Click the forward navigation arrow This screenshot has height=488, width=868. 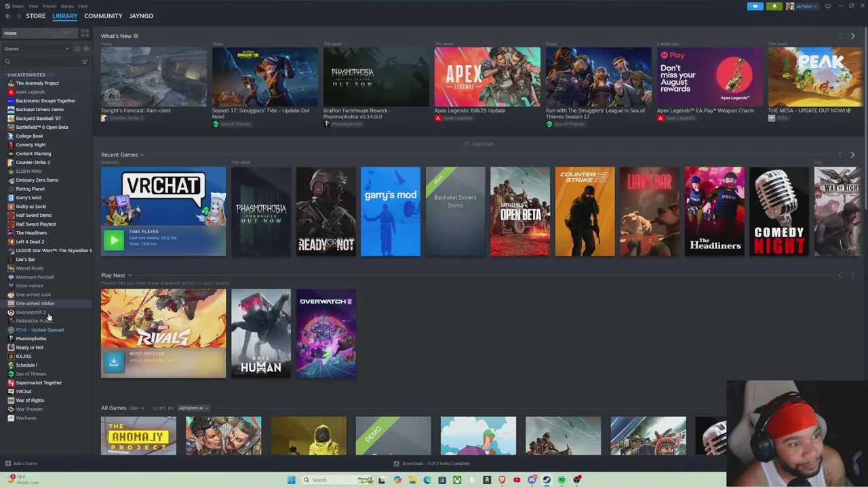click(x=18, y=16)
